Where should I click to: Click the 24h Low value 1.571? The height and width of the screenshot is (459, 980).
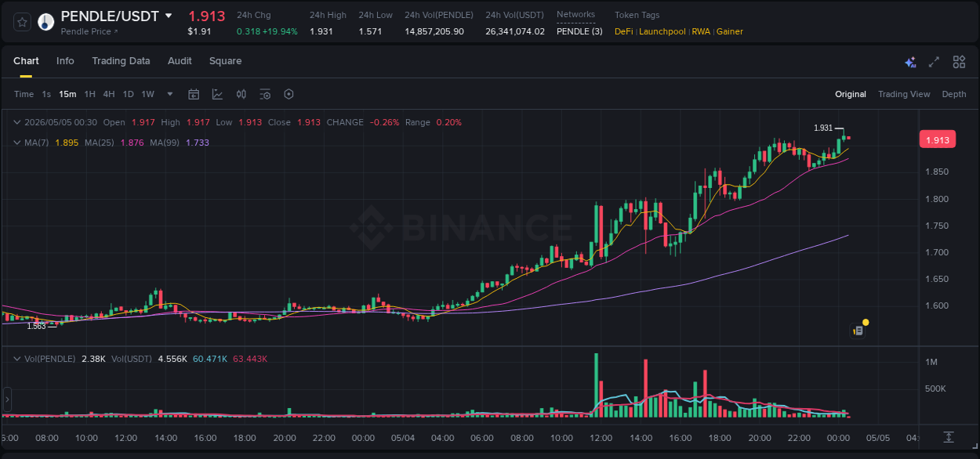tap(370, 31)
